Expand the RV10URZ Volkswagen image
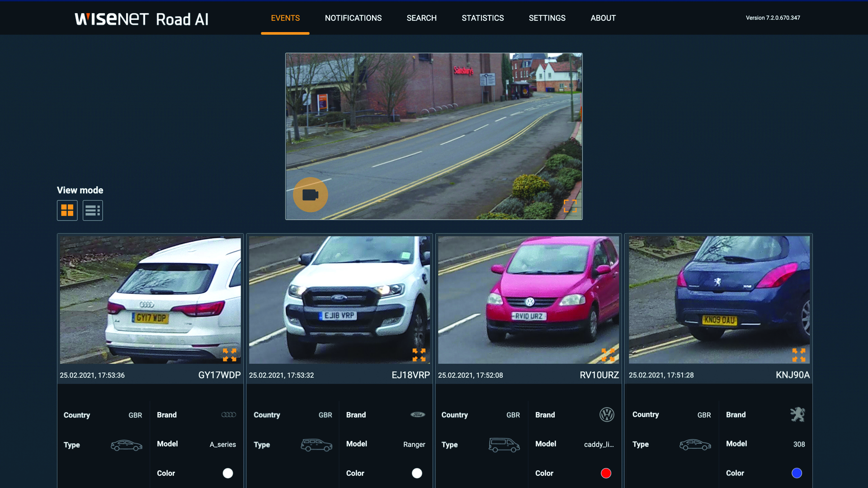Image resolution: width=868 pixels, height=488 pixels. coord(608,355)
